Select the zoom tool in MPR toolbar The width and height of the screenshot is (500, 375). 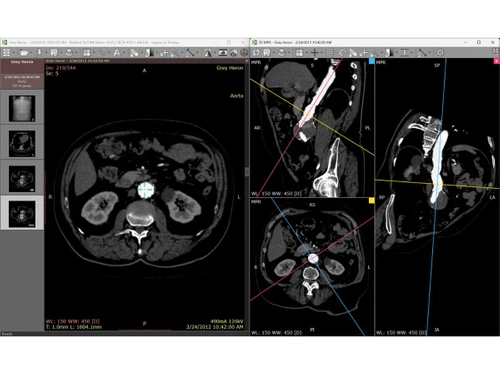tap(374, 52)
